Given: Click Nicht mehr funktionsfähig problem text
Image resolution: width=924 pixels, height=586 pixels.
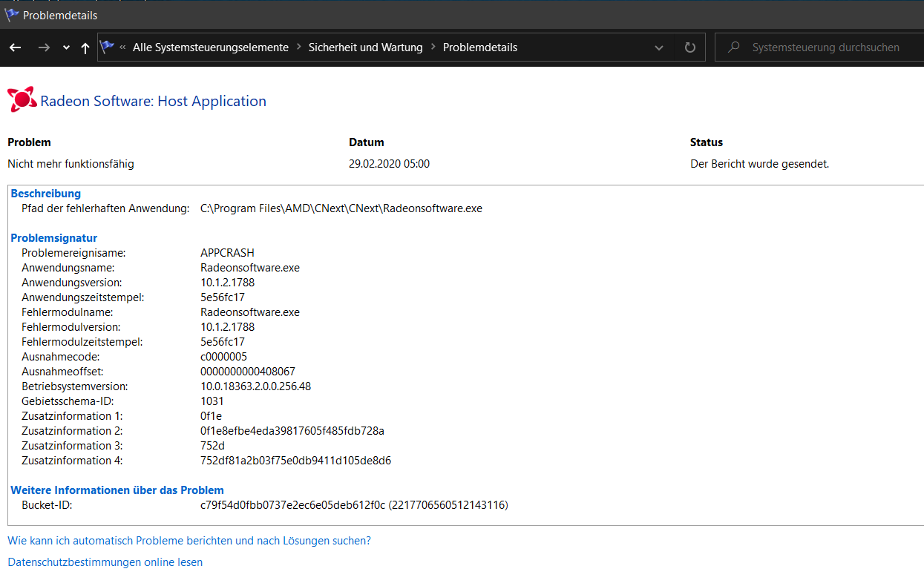Looking at the screenshot, I should pyautogui.click(x=71, y=164).
